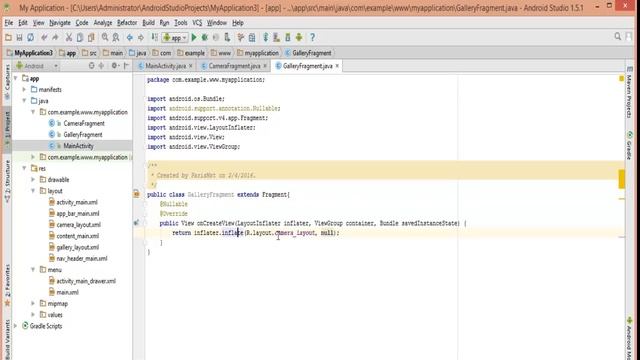Click the myapplication breadcrumb folder
The image size is (640, 360).
pos(258,53)
